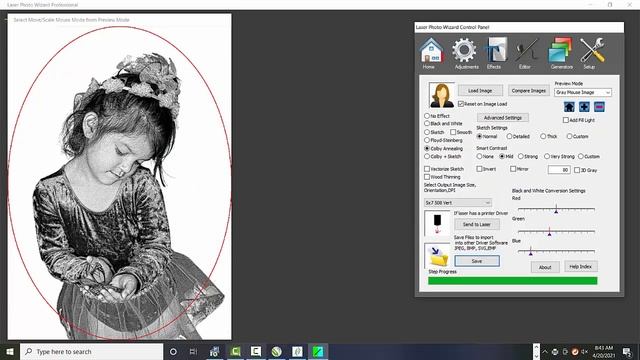640x360 pixels.
Task: Click the 3D Gray value input field
Action: coord(559,170)
